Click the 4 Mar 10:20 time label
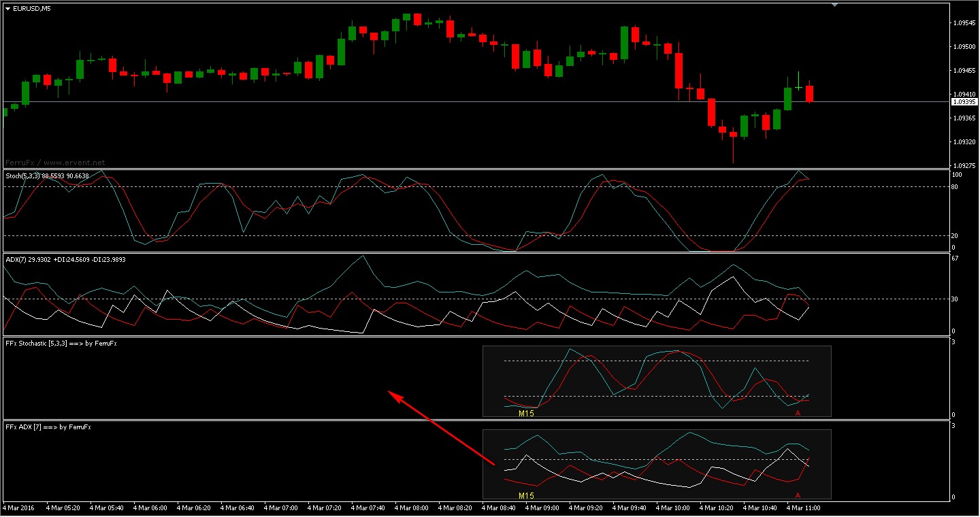 coord(716,507)
